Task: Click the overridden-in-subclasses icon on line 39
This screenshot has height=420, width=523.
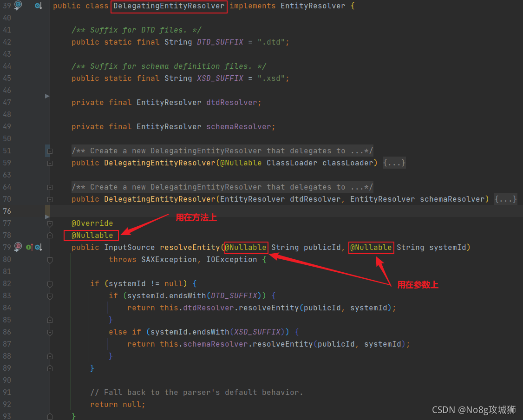Action: (39, 6)
